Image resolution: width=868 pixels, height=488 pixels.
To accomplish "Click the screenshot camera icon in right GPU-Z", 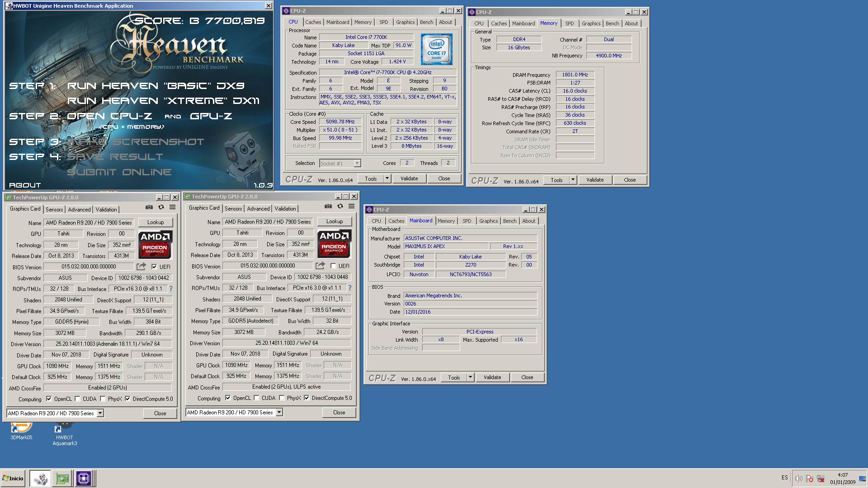I will [328, 206].
